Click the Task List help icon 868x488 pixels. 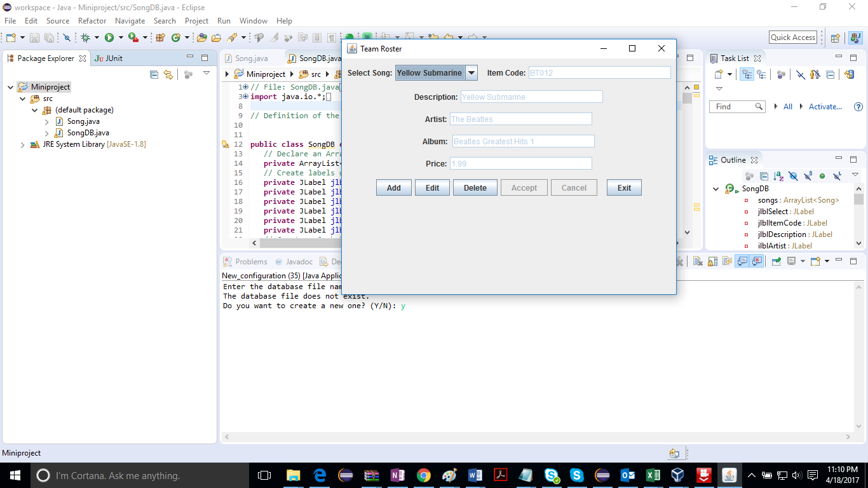pos(858,107)
